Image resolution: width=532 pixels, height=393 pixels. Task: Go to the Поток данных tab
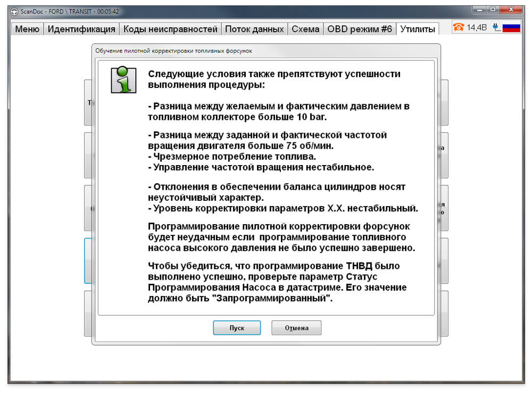point(254,29)
